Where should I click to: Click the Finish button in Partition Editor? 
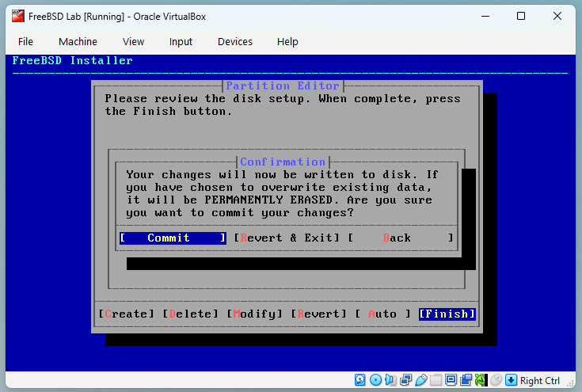[x=447, y=314]
